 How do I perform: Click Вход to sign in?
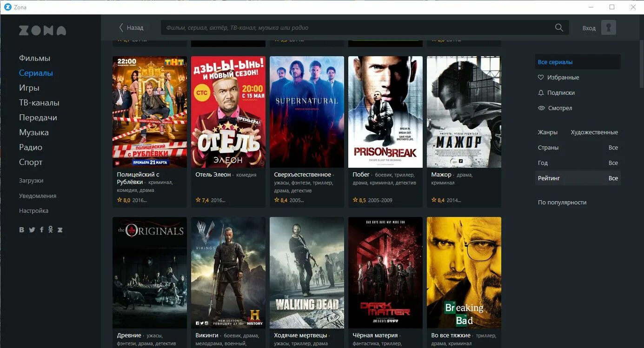pos(589,28)
